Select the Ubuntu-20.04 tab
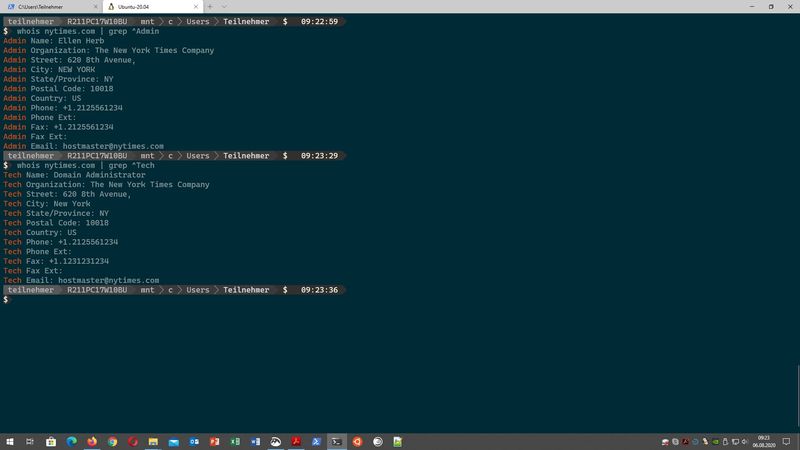 pyautogui.click(x=152, y=7)
